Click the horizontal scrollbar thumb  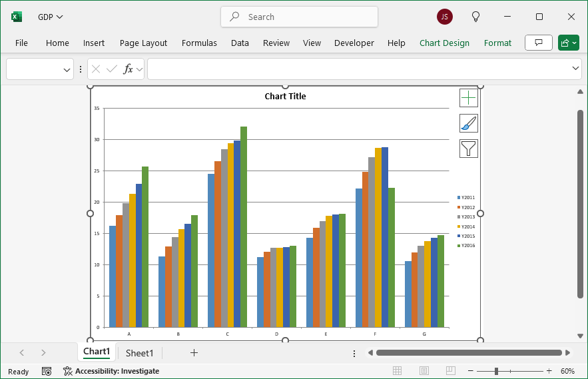pyautogui.click(x=469, y=353)
